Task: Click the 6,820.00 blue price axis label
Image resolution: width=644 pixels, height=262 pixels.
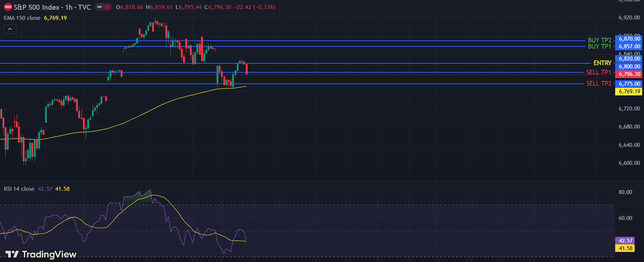Action: pyautogui.click(x=629, y=59)
